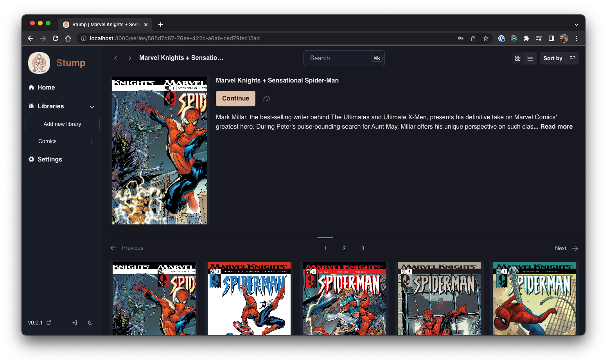Navigate forward with the app's right chevron
This screenshot has height=364, width=607.
coord(130,58)
